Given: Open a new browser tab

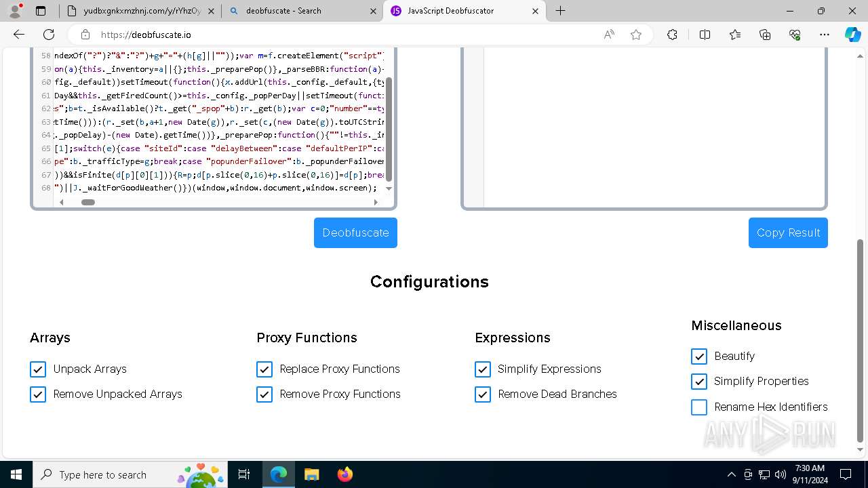Looking at the screenshot, I should pos(560,11).
